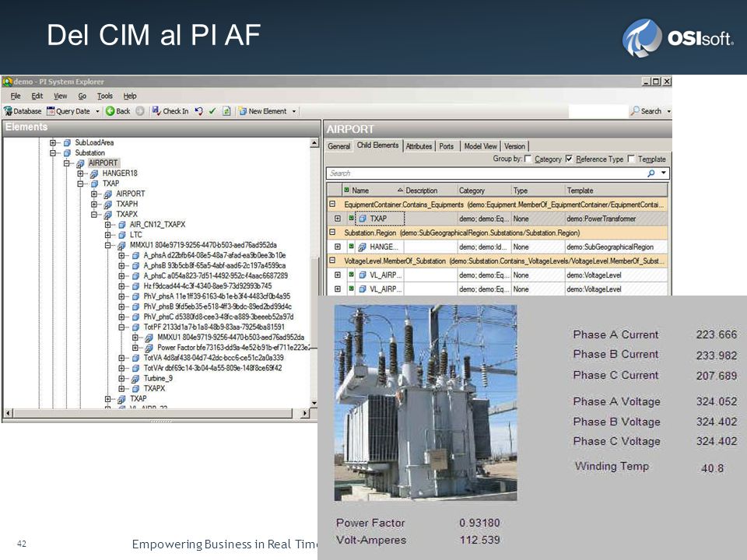Click the Substation element icon in tree
The height and width of the screenshot is (560, 747).
(x=67, y=153)
